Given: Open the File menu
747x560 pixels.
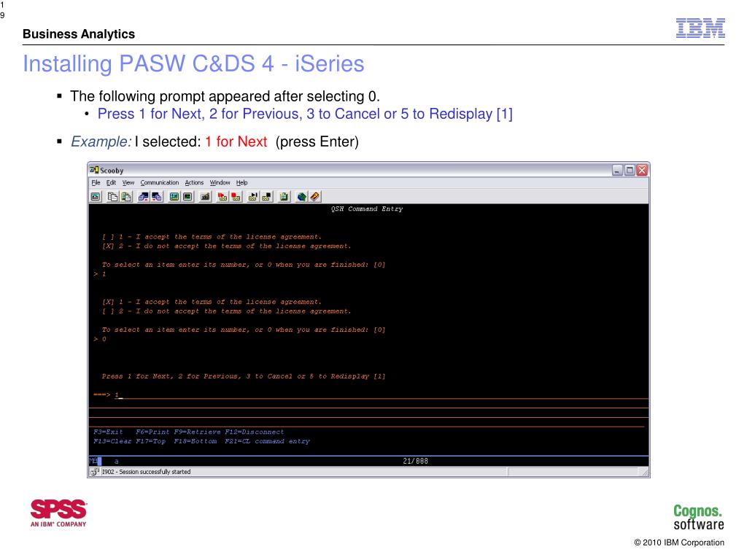Looking at the screenshot, I should coord(96,183).
